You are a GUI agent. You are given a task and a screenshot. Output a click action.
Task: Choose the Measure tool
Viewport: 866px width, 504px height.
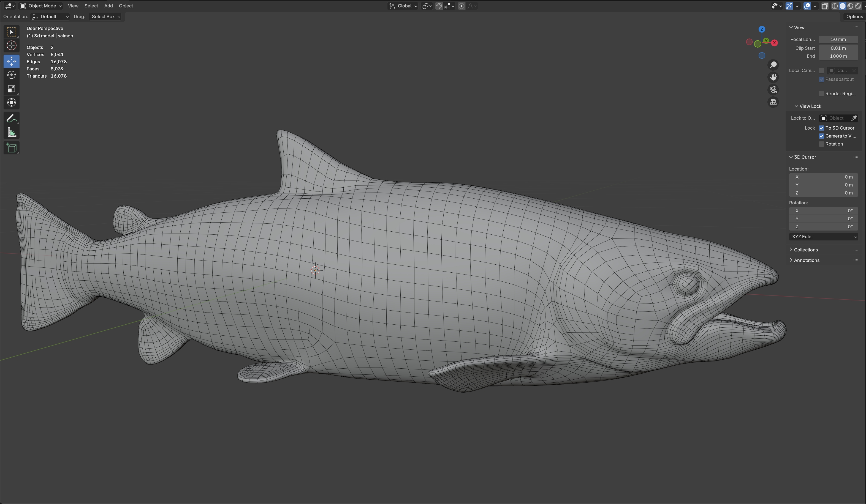coord(11,133)
